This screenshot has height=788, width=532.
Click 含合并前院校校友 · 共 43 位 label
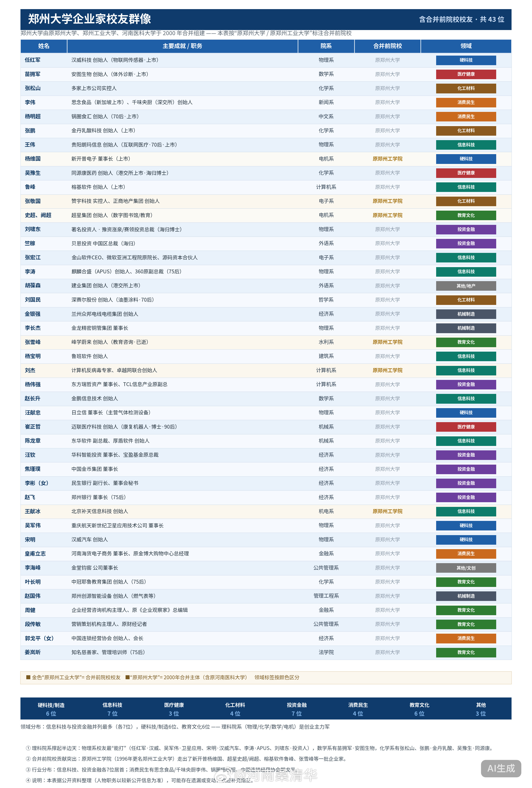(x=461, y=19)
